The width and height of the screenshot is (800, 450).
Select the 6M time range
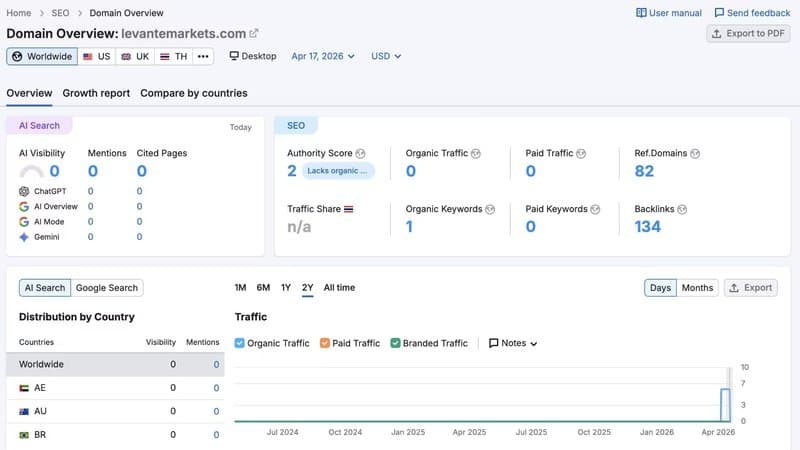click(x=263, y=288)
